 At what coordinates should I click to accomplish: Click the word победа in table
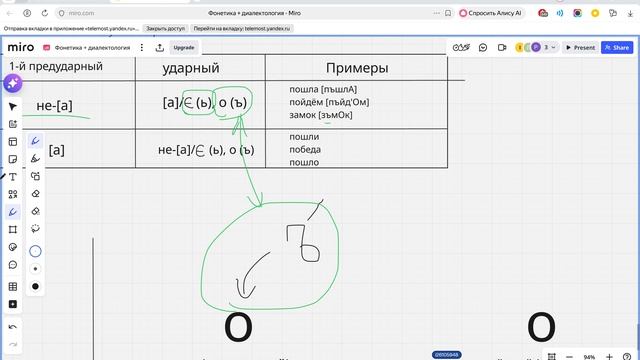coord(305,149)
